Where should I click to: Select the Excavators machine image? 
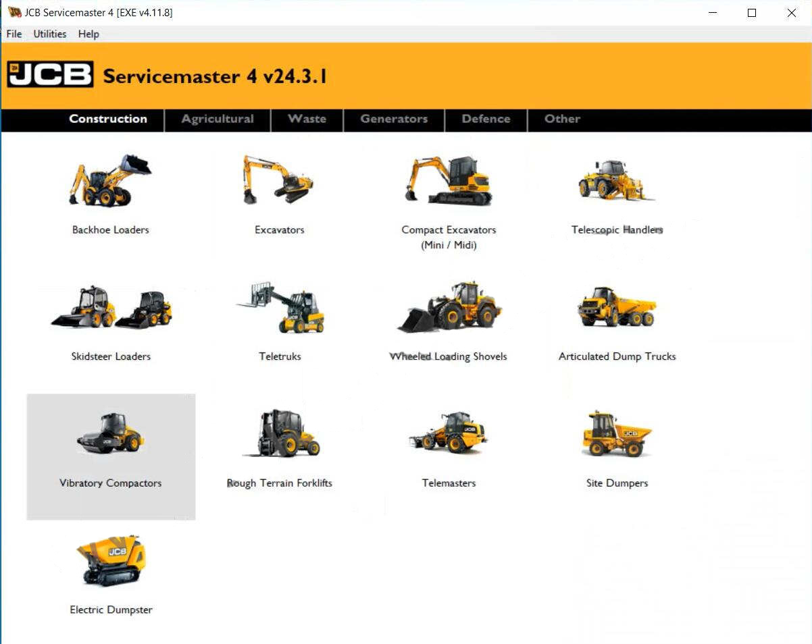click(x=279, y=180)
